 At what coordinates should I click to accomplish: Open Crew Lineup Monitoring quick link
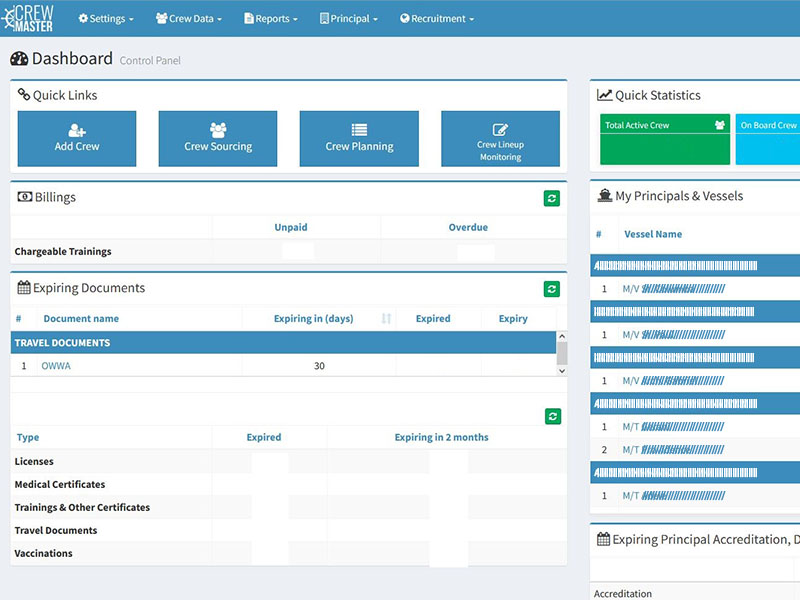coord(500,139)
